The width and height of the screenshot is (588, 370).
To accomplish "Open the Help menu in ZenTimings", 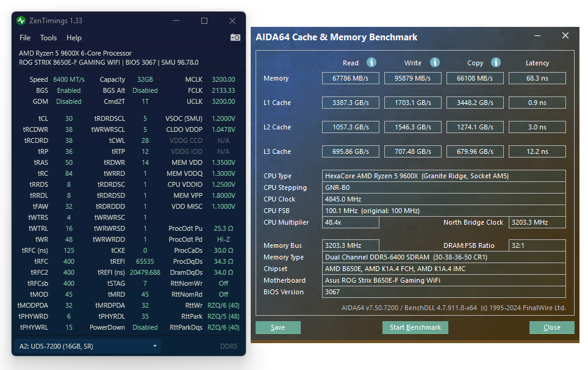I will (x=74, y=38).
